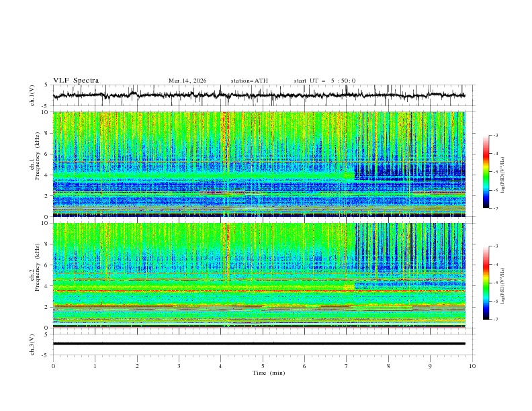Click time axis tick label "1"
The height and width of the screenshot is (411, 532).
click(x=95, y=366)
